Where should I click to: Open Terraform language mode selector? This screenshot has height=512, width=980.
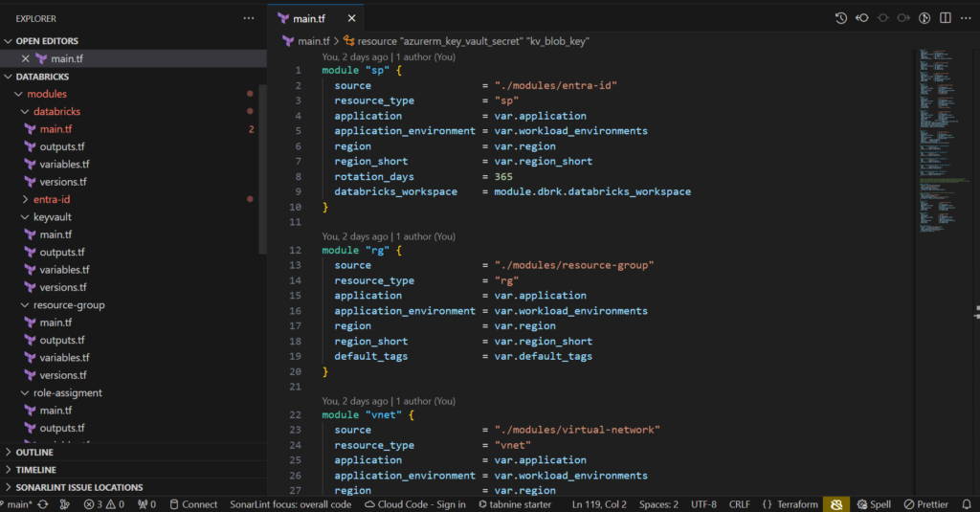[x=790, y=504]
